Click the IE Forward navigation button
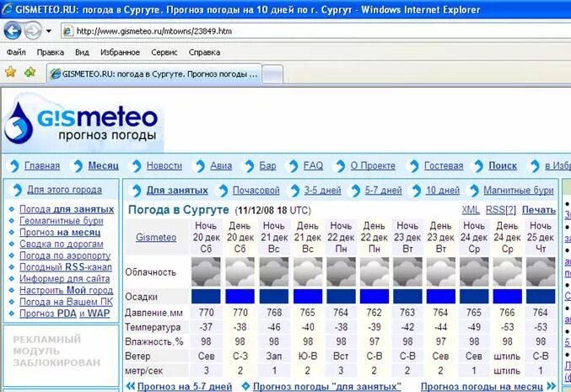The height and width of the screenshot is (392, 571). coord(33,31)
